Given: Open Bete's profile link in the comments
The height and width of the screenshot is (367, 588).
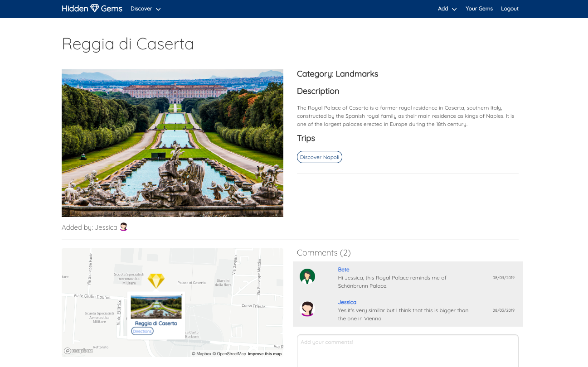Looking at the screenshot, I should [x=343, y=269].
